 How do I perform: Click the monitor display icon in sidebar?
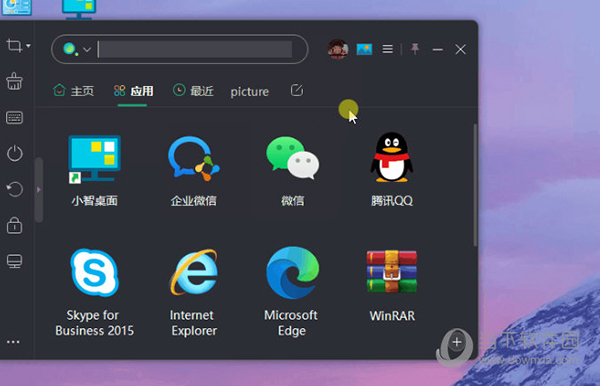click(15, 261)
